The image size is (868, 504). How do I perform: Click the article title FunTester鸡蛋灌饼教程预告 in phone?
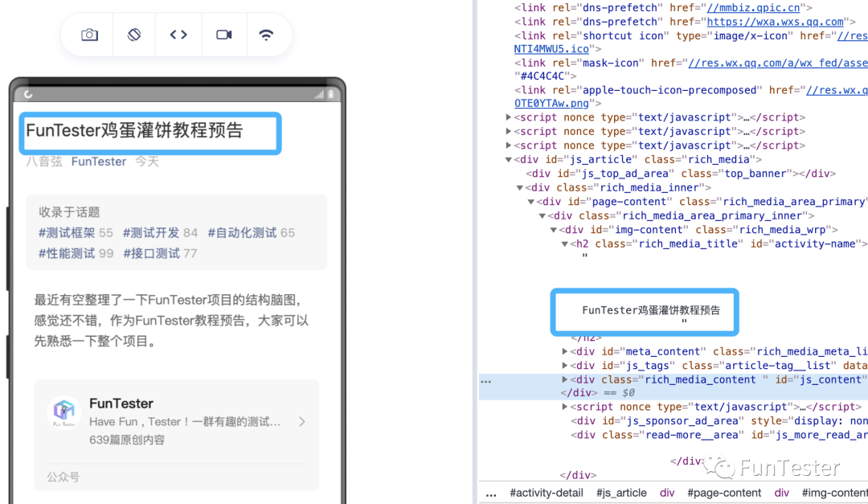tap(134, 131)
